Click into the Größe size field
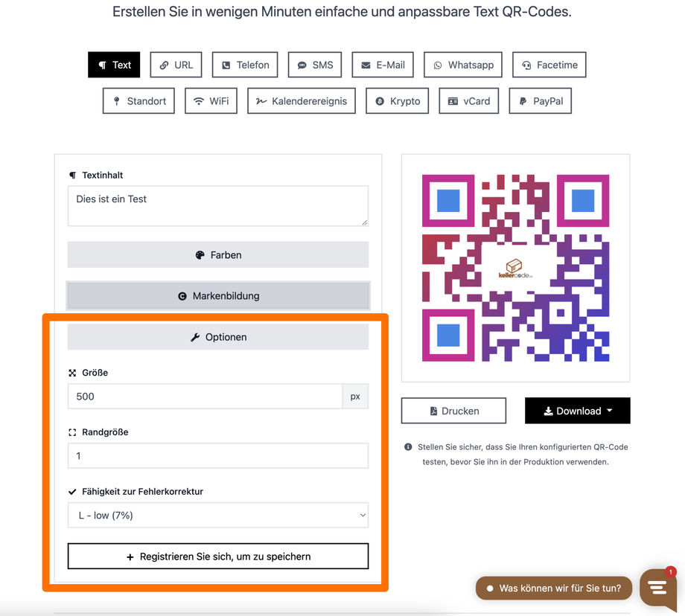 205,397
